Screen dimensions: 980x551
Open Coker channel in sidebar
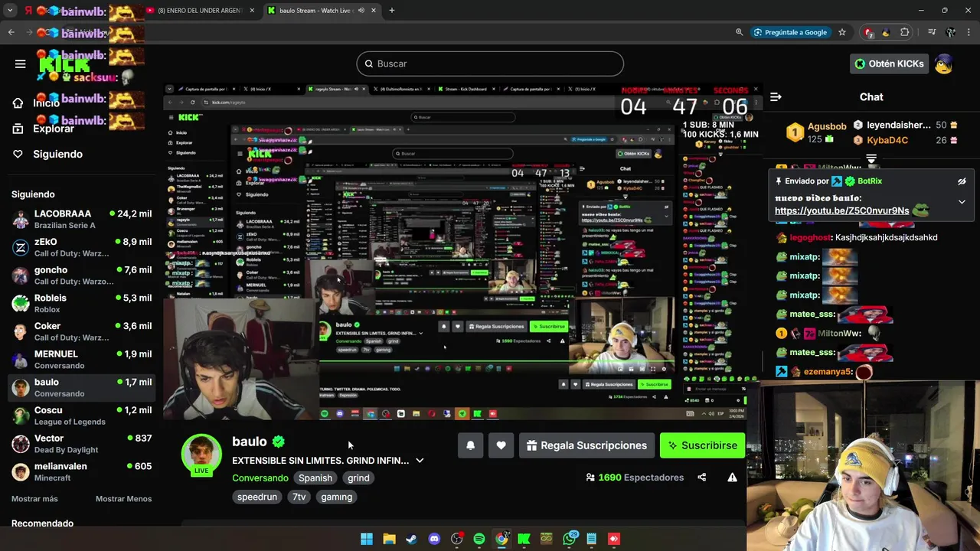point(82,331)
